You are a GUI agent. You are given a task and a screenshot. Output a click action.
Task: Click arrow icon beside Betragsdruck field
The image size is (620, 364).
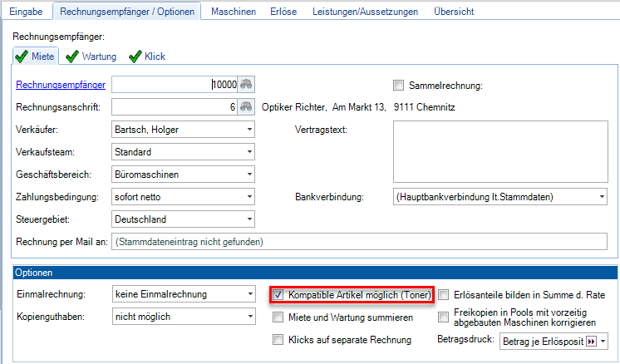click(591, 341)
